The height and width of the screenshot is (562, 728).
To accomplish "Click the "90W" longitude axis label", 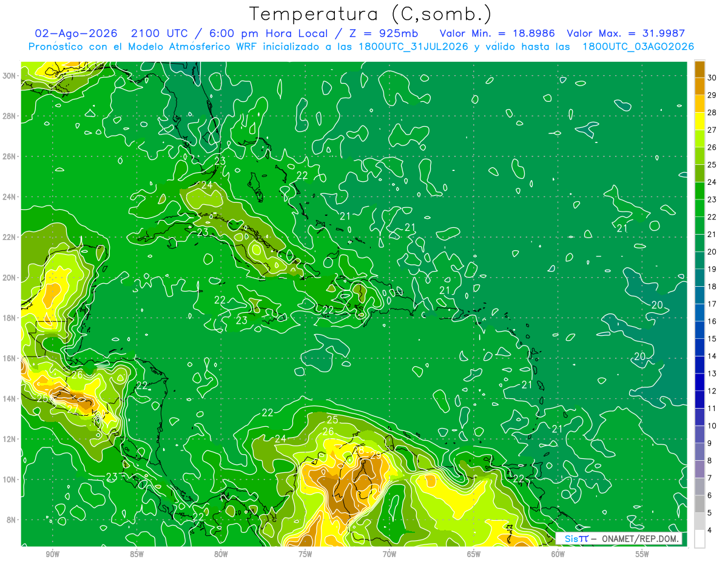I will (x=53, y=554).
